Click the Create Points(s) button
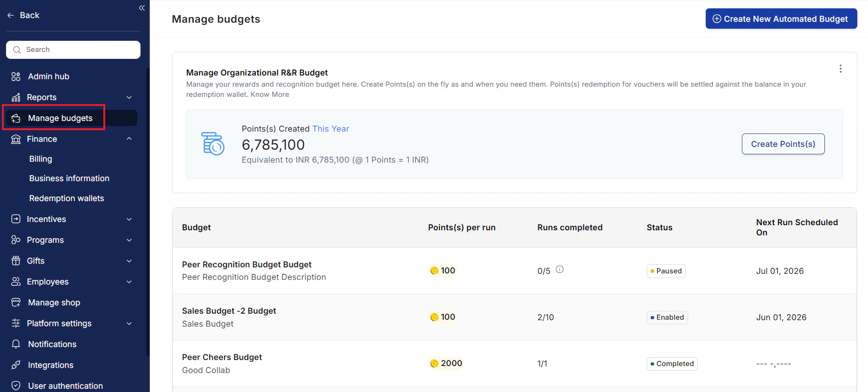 tap(783, 144)
